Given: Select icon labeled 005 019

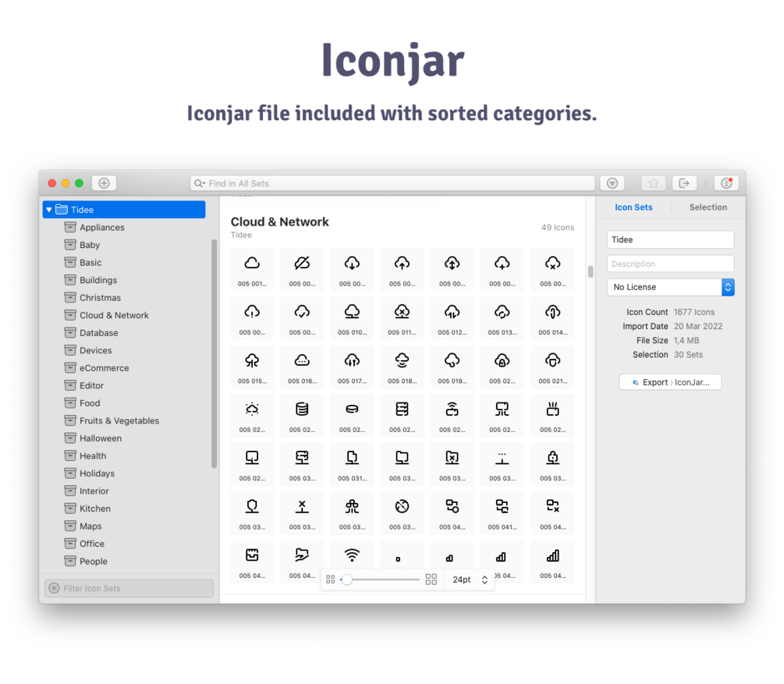Looking at the screenshot, I should (452, 367).
